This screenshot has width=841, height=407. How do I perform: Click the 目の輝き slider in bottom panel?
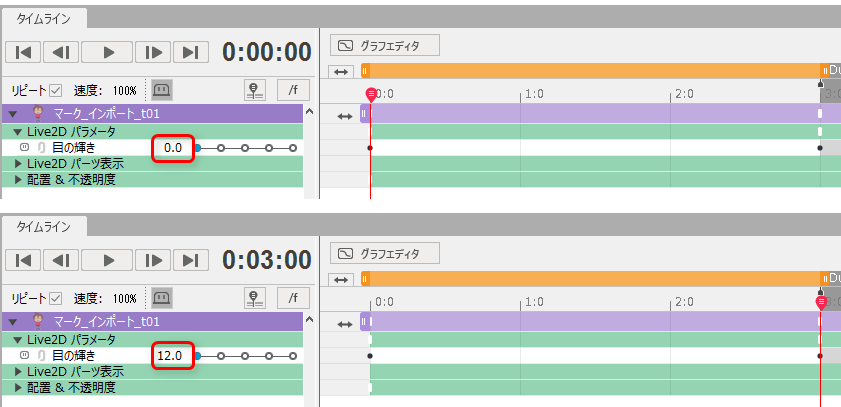[245, 356]
